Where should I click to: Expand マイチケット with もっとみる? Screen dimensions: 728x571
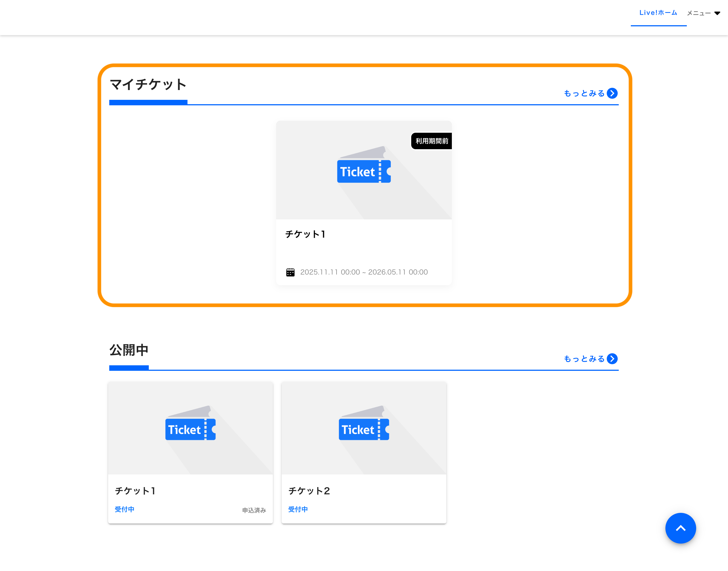coord(584,93)
